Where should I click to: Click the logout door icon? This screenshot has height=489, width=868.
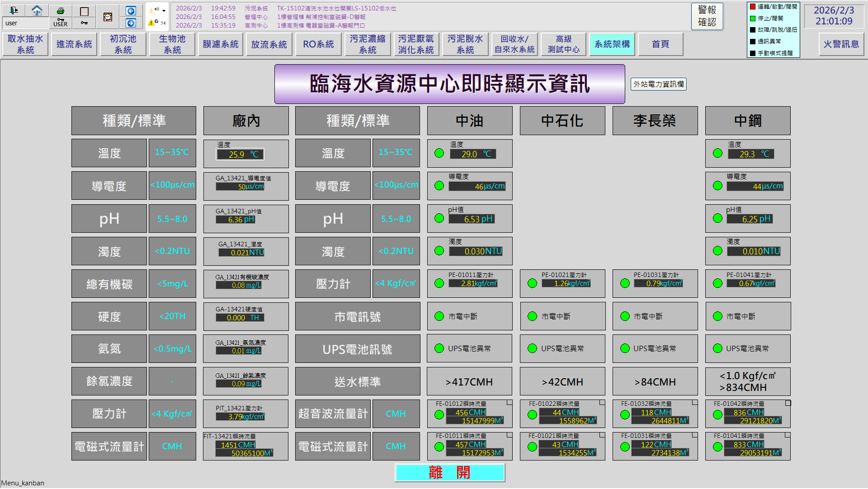pos(14,10)
